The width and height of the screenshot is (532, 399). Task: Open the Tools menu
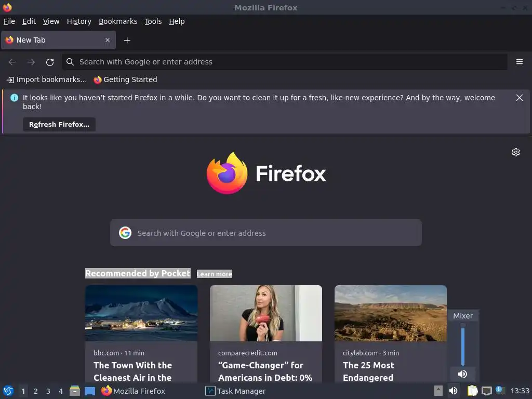pyautogui.click(x=153, y=21)
